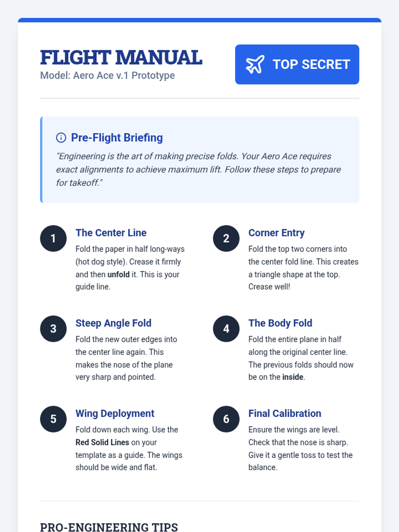
Task: Click the airplane icon in the Top Secret badge
Action: [x=255, y=65]
